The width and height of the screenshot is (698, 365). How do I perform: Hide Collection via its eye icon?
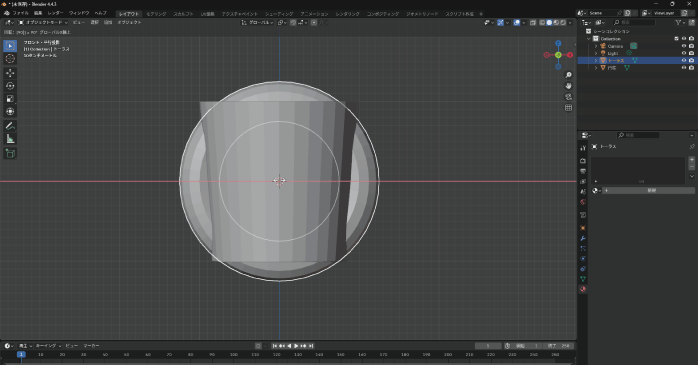click(684, 39)
